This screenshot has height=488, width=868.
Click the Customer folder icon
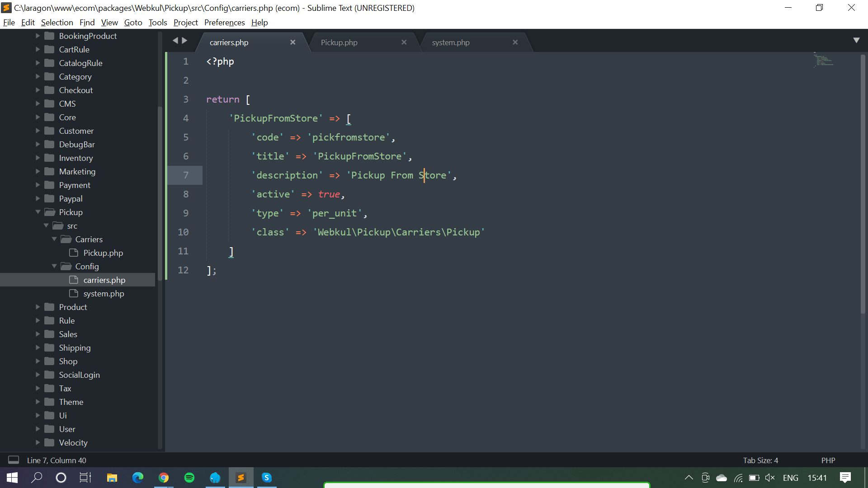50,131
